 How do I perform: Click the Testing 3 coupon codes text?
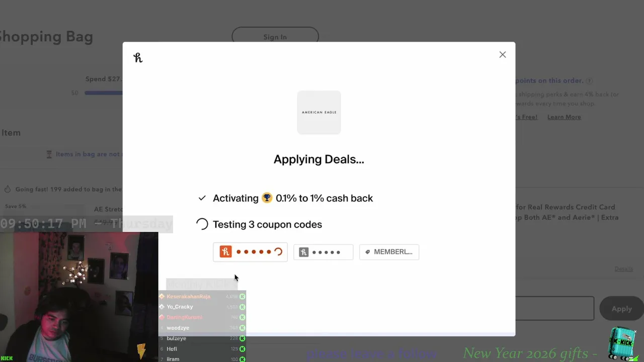point(267,224)
